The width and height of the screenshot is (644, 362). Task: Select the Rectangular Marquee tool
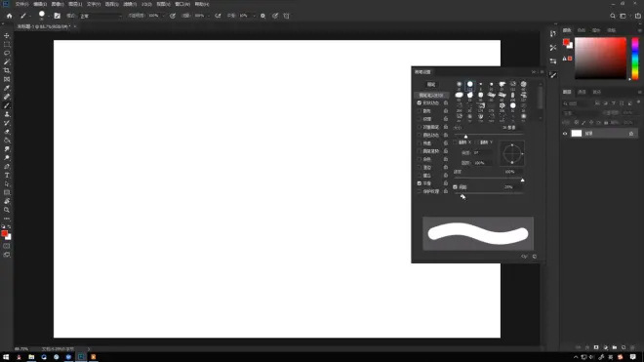point(7,44)
